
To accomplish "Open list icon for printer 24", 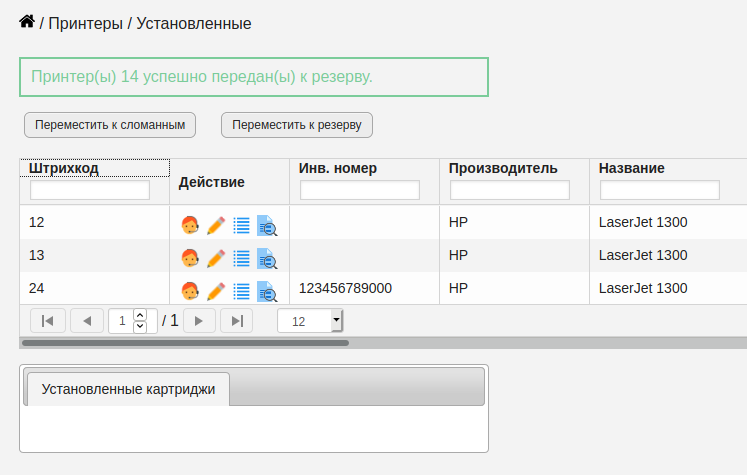I will [242, 291].
